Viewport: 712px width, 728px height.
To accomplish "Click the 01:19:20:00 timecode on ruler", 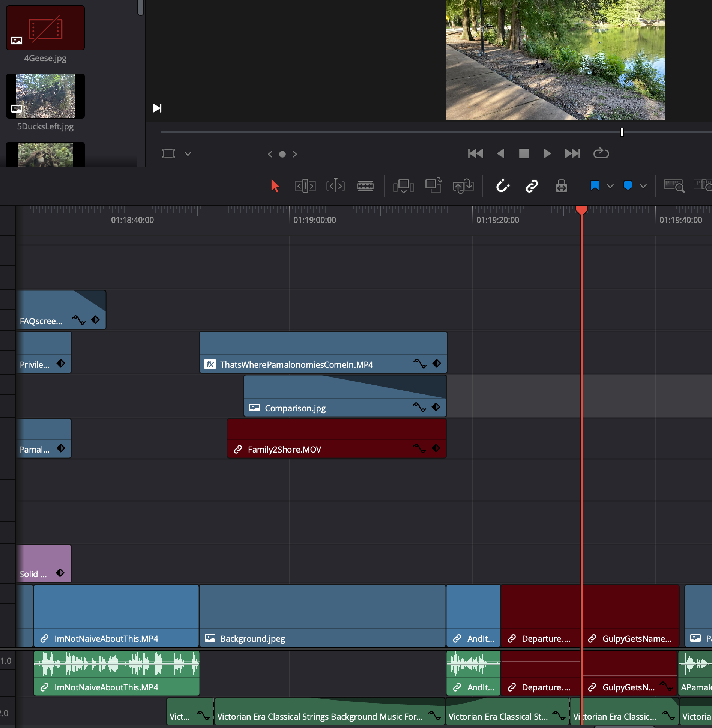I will click(498, 220).
